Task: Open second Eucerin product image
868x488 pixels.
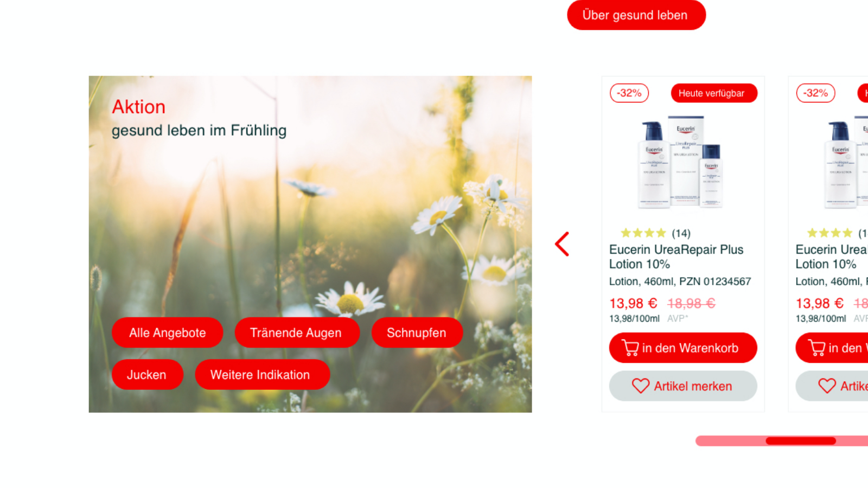Action: click(x=846, y=162)
